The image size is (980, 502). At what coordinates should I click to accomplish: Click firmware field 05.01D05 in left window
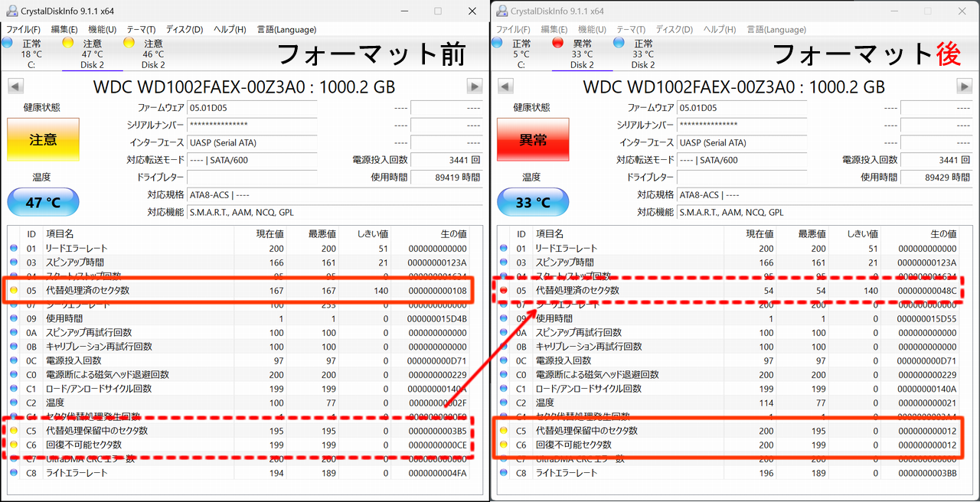(x=253, y=108)
